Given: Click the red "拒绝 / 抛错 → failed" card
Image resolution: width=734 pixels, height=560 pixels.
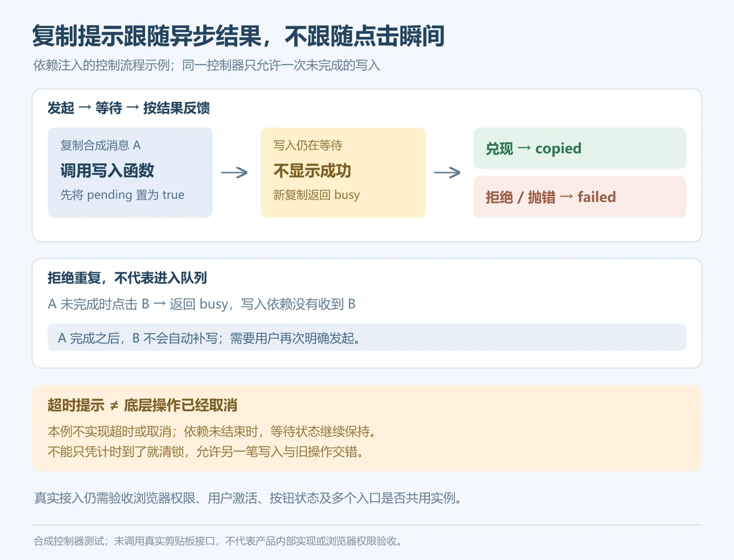Looking at the screenshot, I should pos(579,197).
